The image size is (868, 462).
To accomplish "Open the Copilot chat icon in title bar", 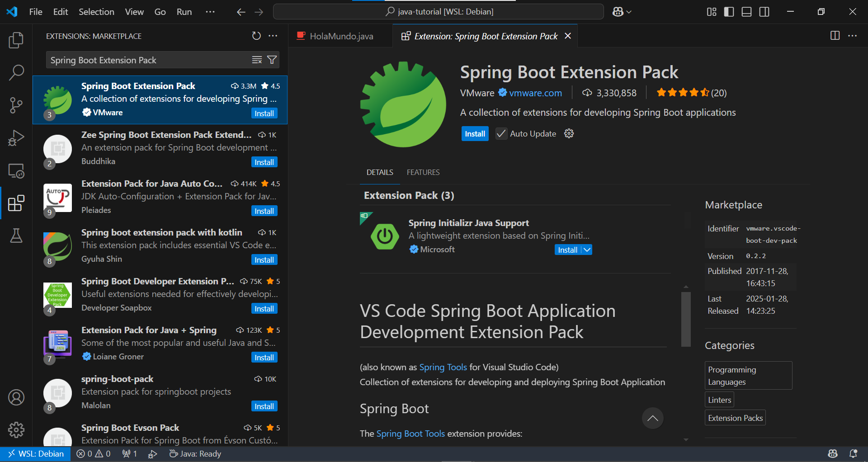I will click(618, 12).
